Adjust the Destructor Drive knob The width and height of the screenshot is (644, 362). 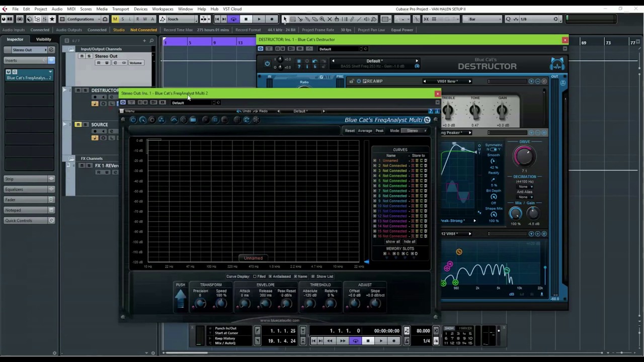click(x=524, y=157)
